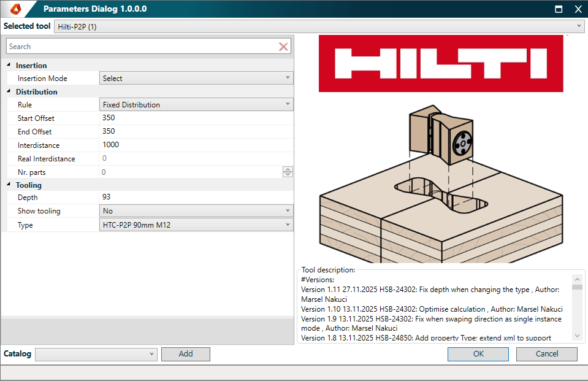The height and width of the screenshot is (381, 588).
Task: Close the Parameters Dialog window
Action: point(578,9)
